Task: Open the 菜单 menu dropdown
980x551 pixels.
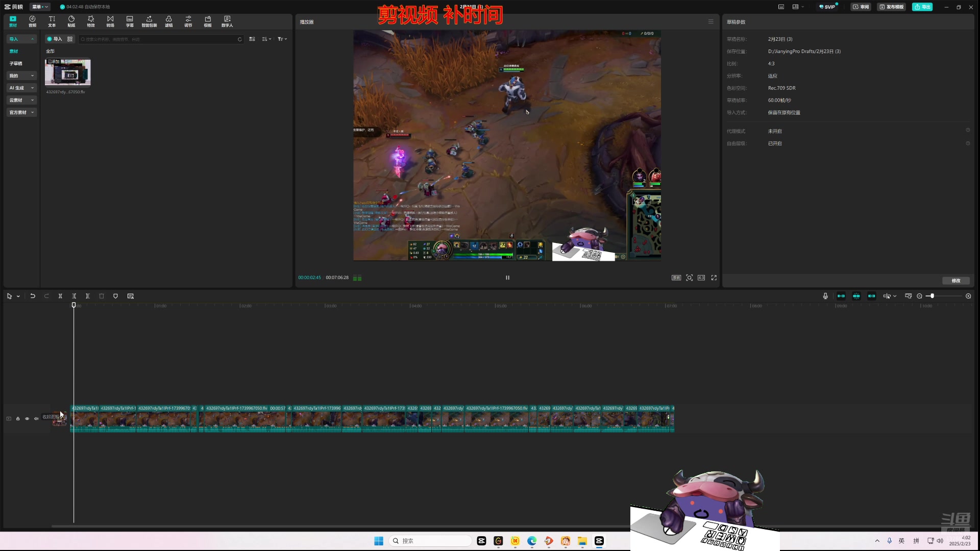Action: tap(40, 7)
